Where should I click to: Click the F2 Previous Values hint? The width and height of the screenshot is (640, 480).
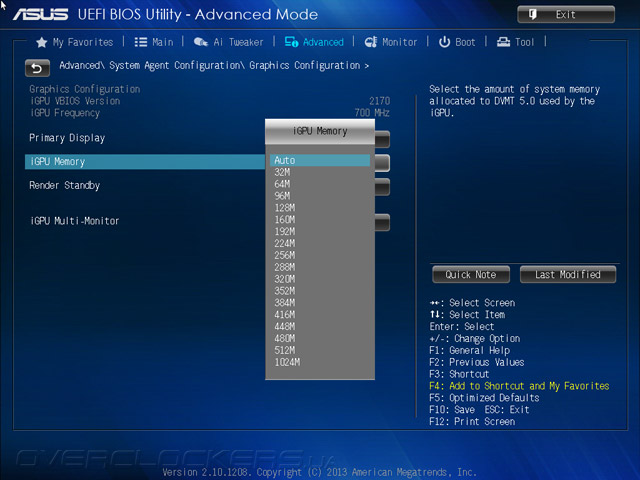point(477,362)
